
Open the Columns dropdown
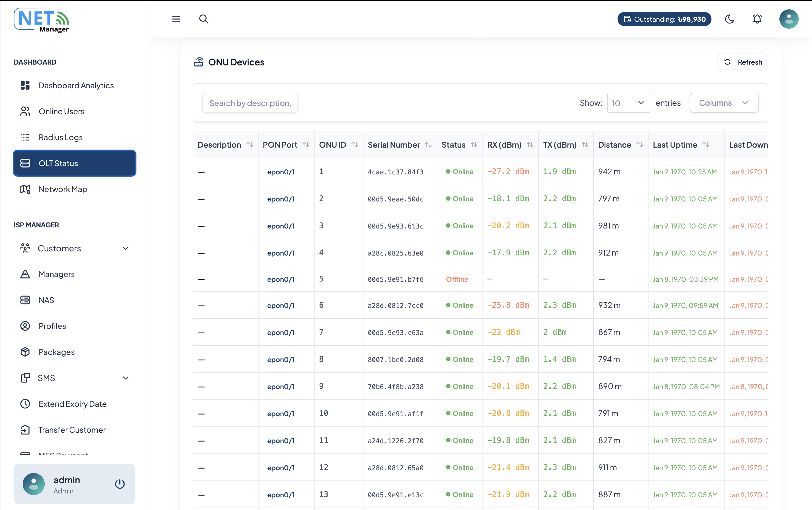click(x=724, y=103)
